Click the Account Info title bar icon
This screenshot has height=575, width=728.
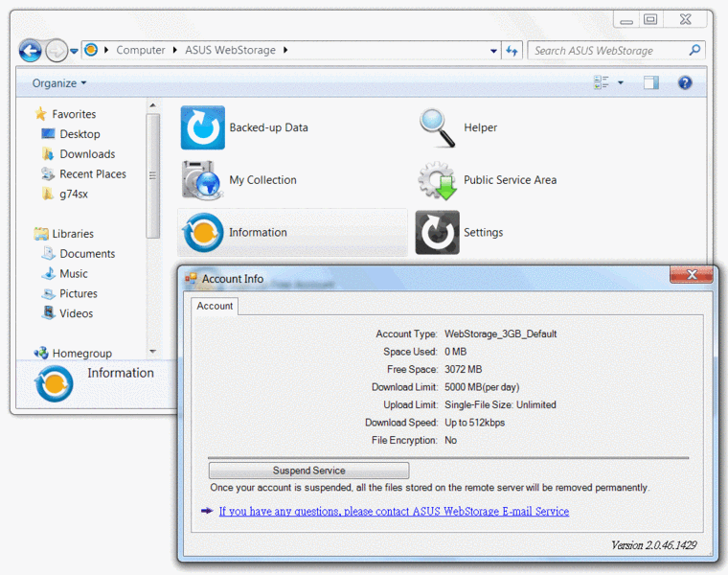(x=191, y=278)
